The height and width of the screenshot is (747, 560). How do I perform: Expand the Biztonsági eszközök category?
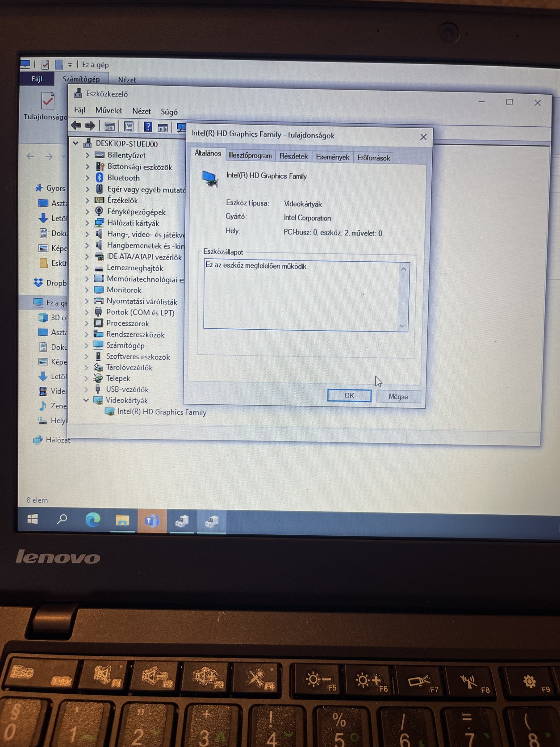tap(88, 166)
